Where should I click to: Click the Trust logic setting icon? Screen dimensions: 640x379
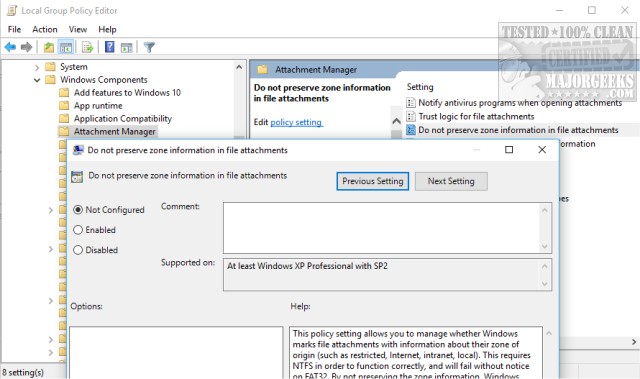coord(411,116)
